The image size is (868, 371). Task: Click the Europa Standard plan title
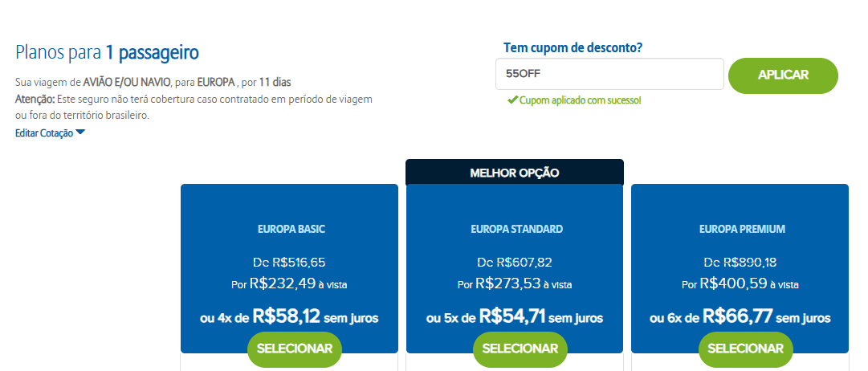coord(516,229)
